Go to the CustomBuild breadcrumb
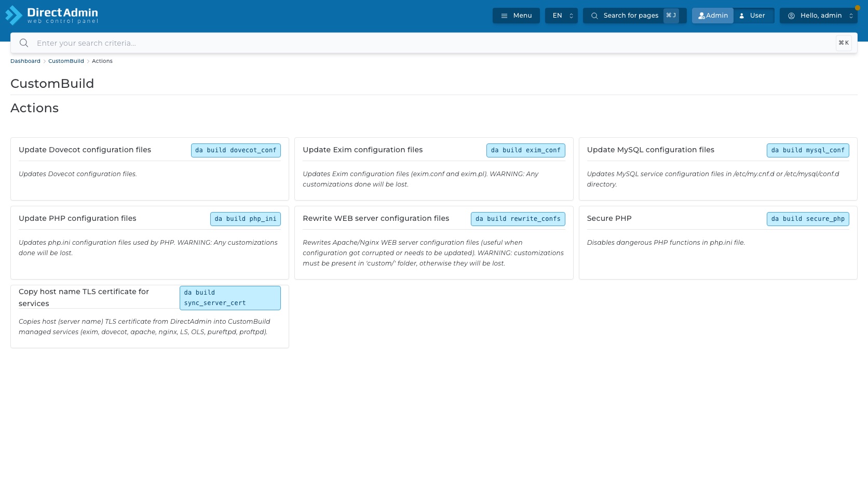Image resolution: width=868 pixels, height=489 pixels. point(66,61)
